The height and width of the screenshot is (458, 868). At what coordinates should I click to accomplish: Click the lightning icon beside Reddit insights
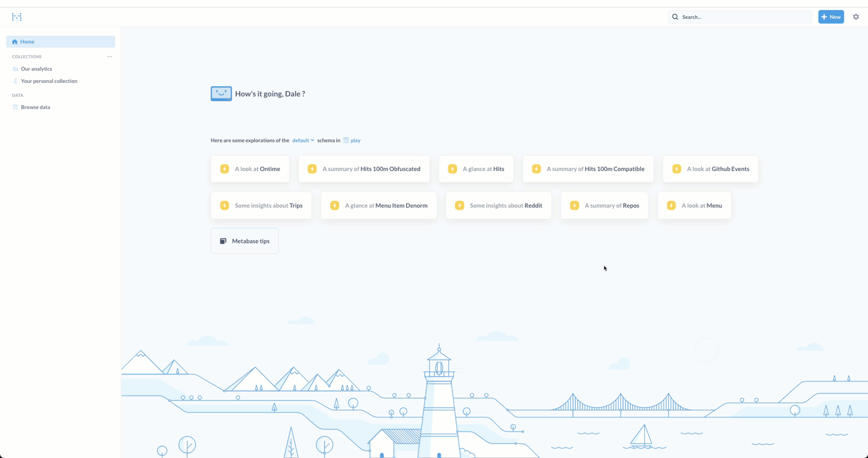tap(460, 206)
